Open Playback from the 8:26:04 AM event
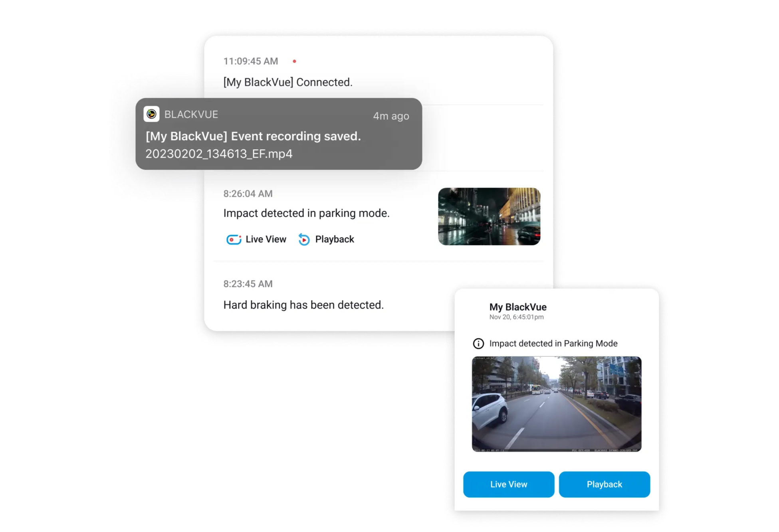779x532 pixels. (326, 239)
